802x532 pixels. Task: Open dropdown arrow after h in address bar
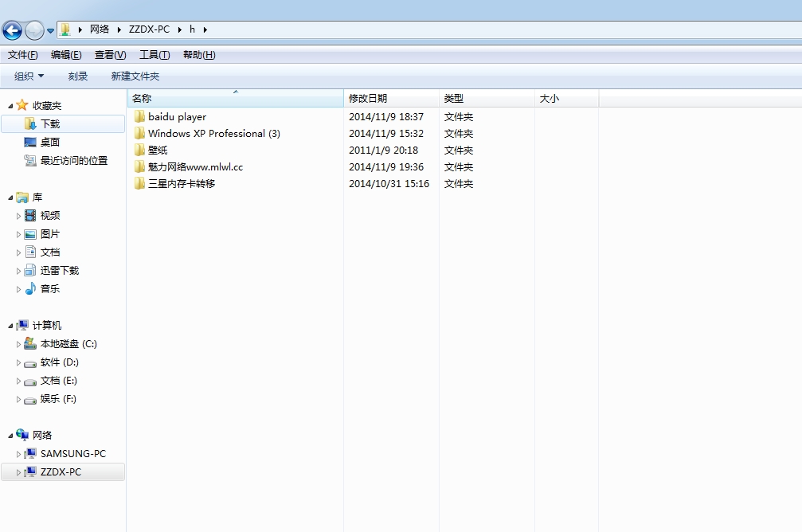205,29
